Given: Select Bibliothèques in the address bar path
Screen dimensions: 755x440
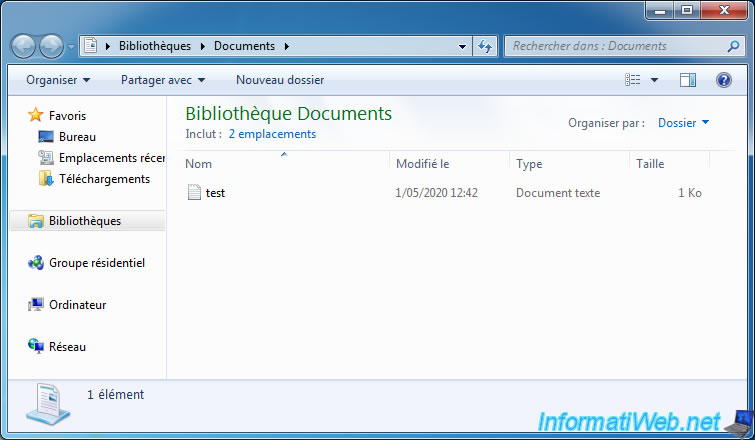Looking at the screenshot, I should [x=155, y=46].
